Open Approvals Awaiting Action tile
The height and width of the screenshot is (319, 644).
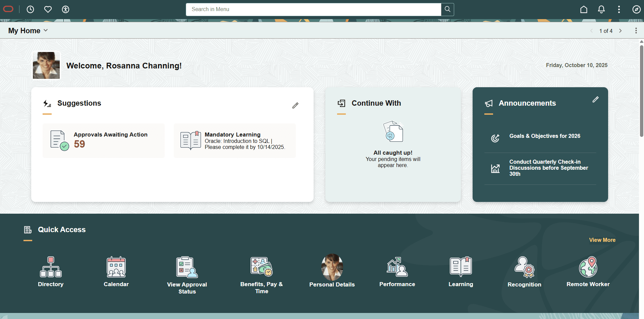[x=104, y=141]
